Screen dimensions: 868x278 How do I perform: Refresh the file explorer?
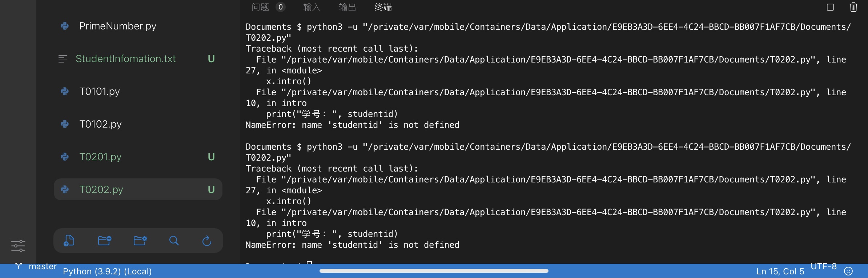coord(206,241)
